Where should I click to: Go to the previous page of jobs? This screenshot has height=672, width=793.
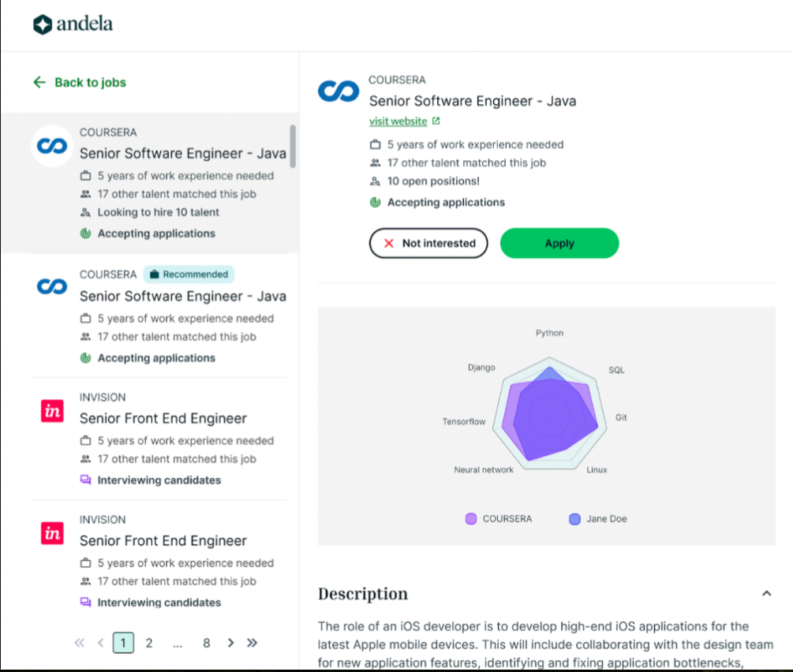coord(101,643)
